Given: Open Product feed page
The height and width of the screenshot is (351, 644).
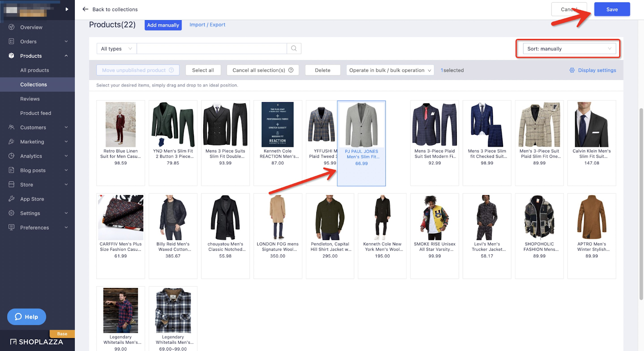Looking at the screenshot, I should (x=36, y=113).
